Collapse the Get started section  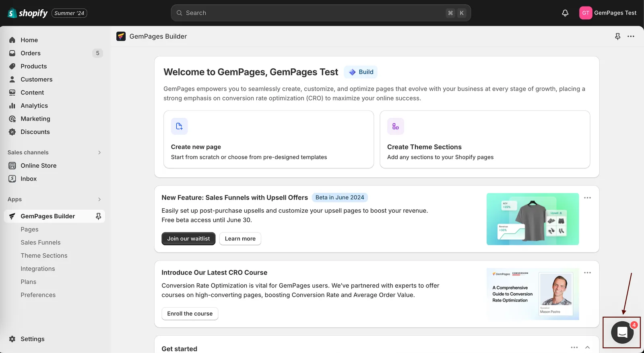588,347
